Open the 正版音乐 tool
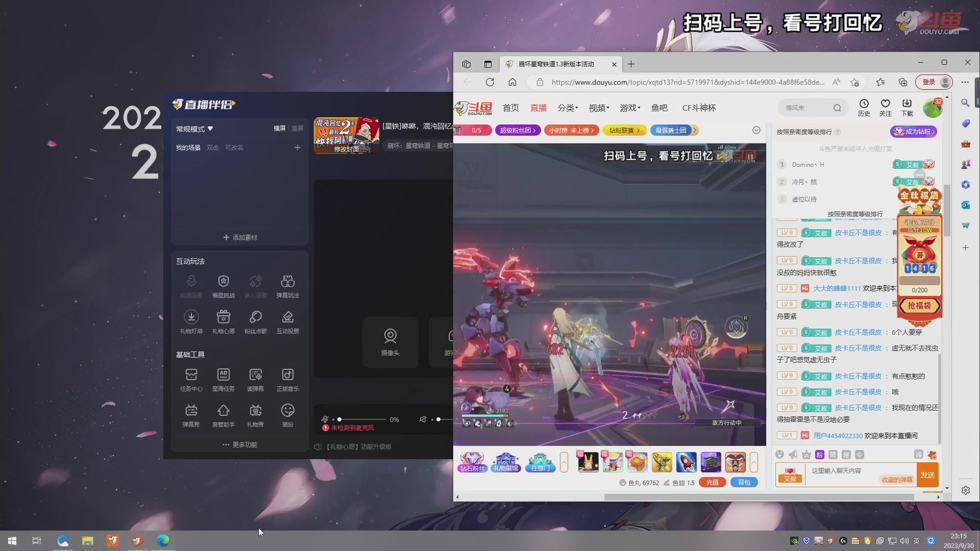This screenshot has height=551, width=980. (x=288, y=380)
